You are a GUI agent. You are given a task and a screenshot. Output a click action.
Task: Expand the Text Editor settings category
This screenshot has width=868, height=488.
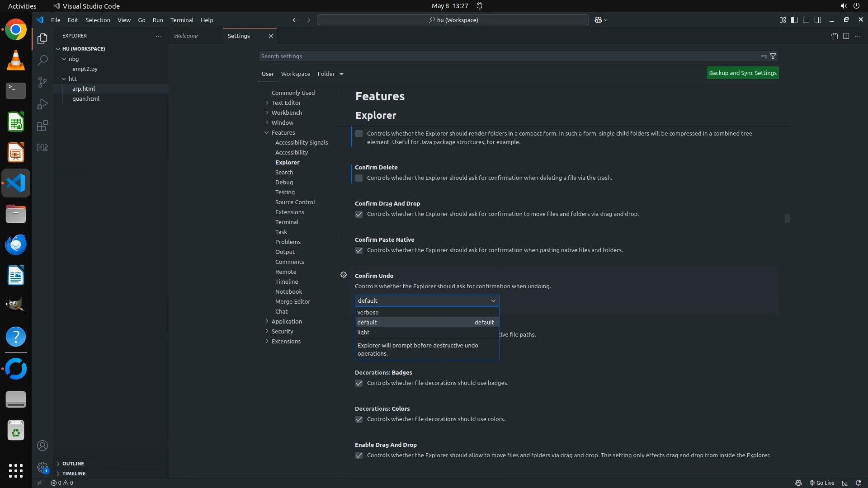click(x=286, y=103)
